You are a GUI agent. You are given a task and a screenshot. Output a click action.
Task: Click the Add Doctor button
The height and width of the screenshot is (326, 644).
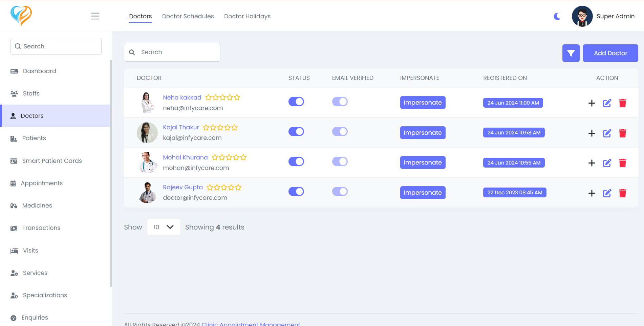610,53
